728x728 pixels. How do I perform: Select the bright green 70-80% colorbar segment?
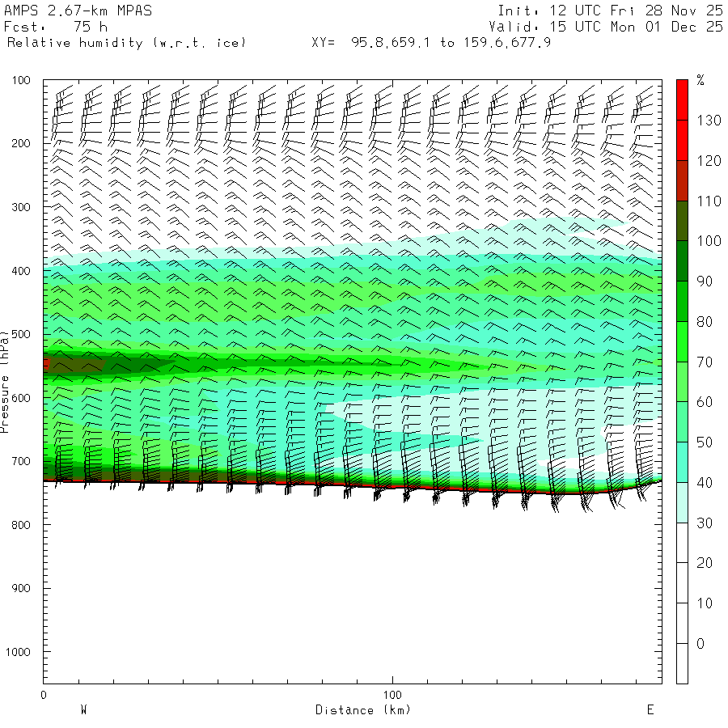coord(682,341)
